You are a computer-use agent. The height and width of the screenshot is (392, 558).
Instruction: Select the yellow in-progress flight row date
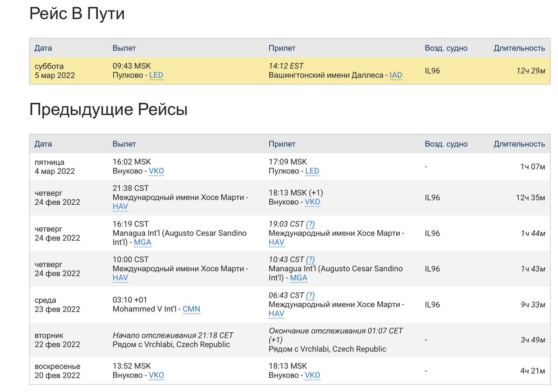pyautogui.click(x=54, y=71)
